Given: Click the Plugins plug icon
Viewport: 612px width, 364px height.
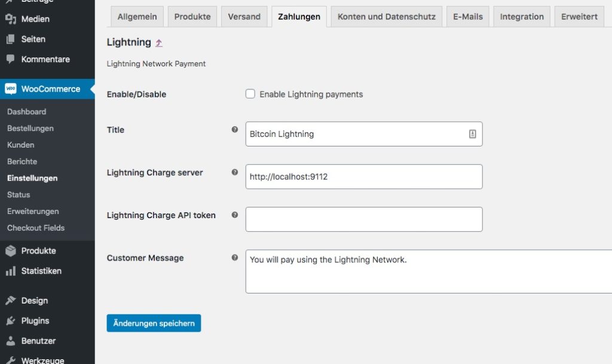Looking at the screenshot, I should 11,321.
